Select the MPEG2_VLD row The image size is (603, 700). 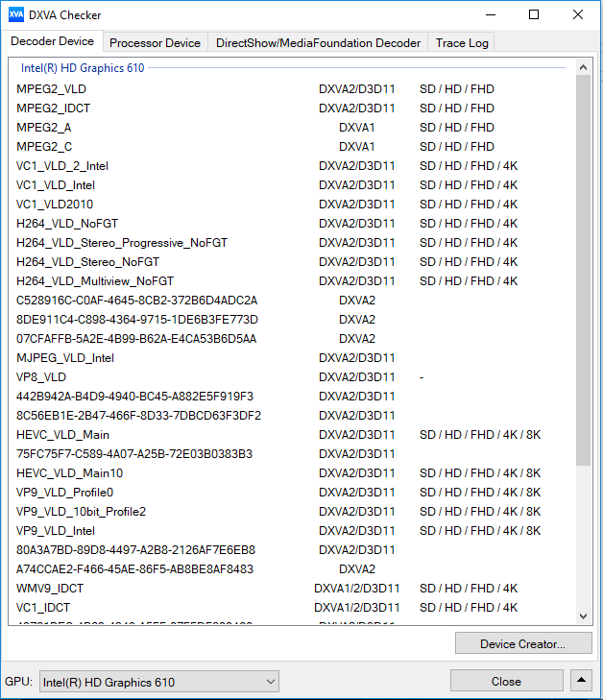tap(291, 89)
